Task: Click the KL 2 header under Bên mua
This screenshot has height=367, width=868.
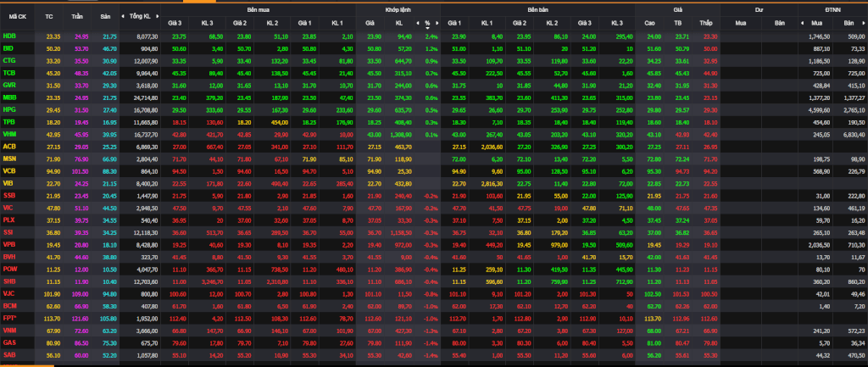Action: click(272, 23)
